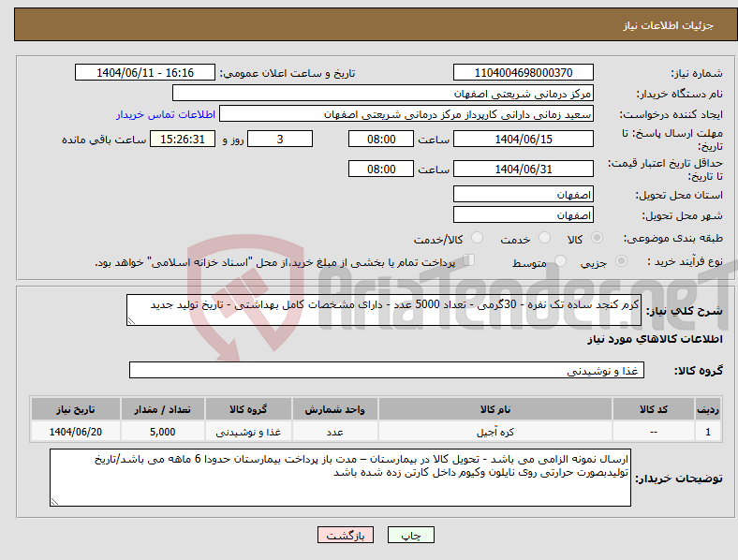Select the جزیی purchase type radio
Viewport: 738px width, 560px height.
point(621,261)
